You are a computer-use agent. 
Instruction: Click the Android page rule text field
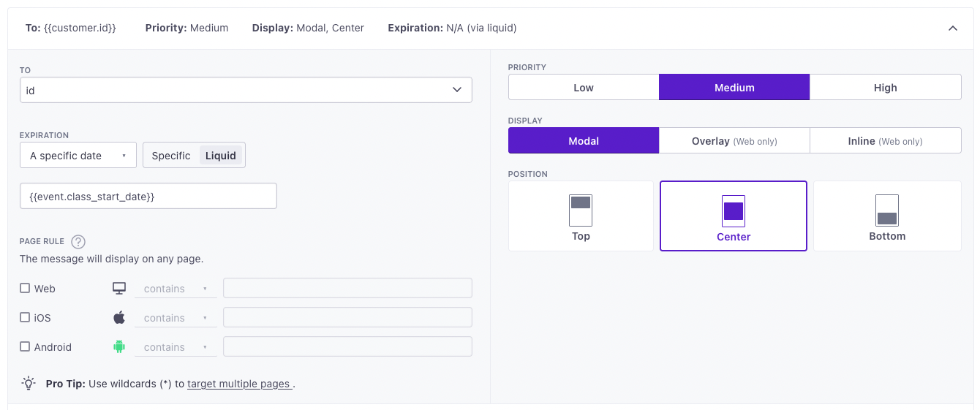[347, 346]
